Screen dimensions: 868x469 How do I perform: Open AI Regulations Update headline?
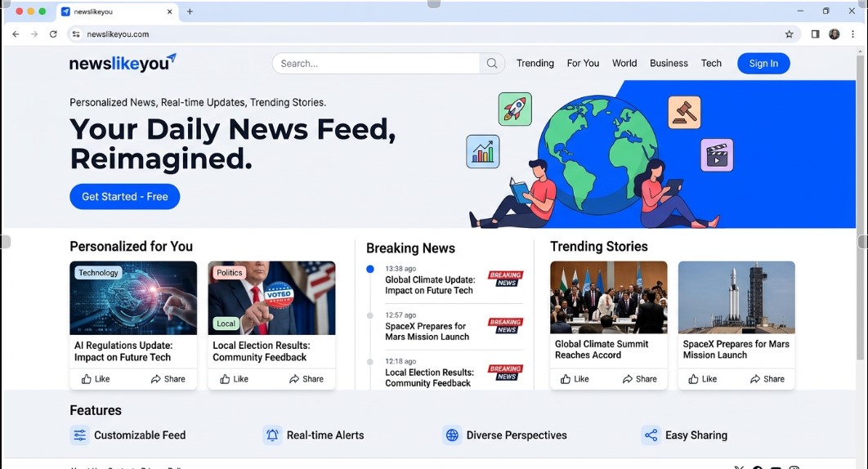tap(123, 351)
